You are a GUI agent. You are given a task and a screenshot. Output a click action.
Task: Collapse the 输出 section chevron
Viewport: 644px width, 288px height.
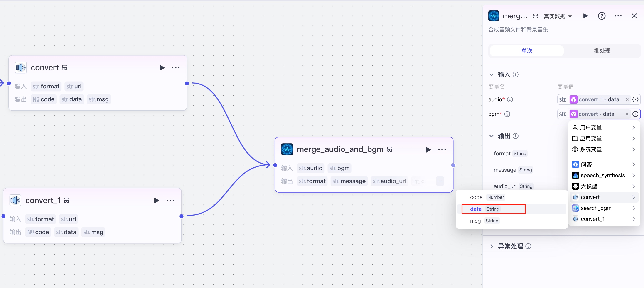491,136
